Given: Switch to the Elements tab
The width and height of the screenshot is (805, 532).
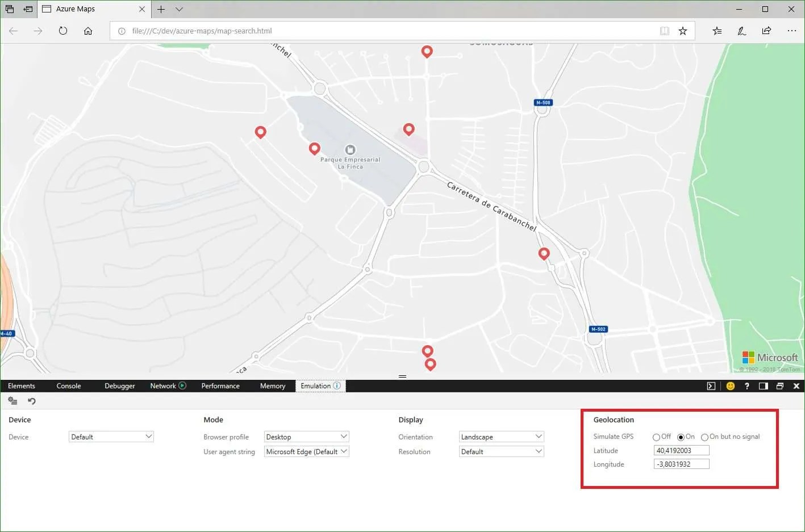Looking at the screenshot, I should pyautogui.click(x=22, y=386).
